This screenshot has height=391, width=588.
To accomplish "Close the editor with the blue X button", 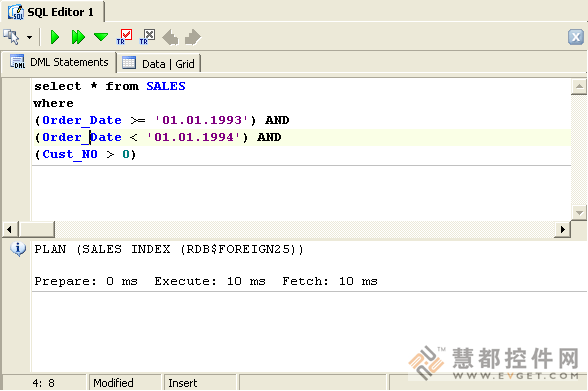I will [x=576, y=37].
